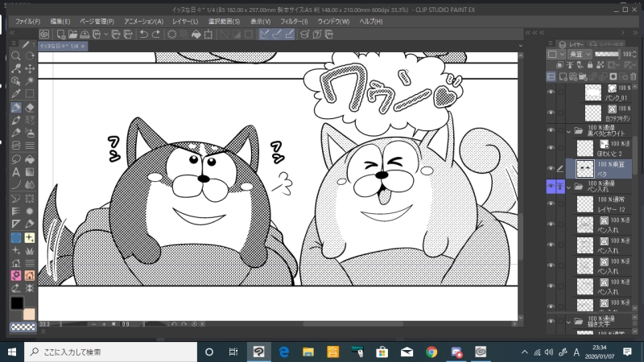This screenshot has width=644, height=362.
Task: Open the ファイル(F) menu
Action: pos(27,22)
